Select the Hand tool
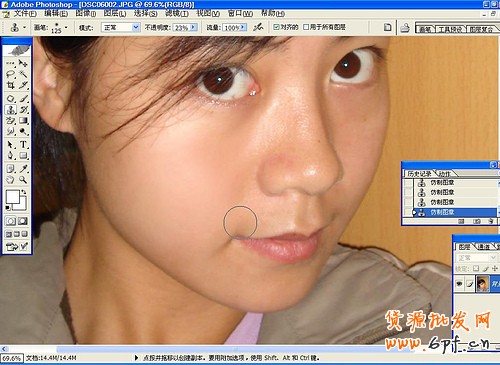 pos(11,180)
